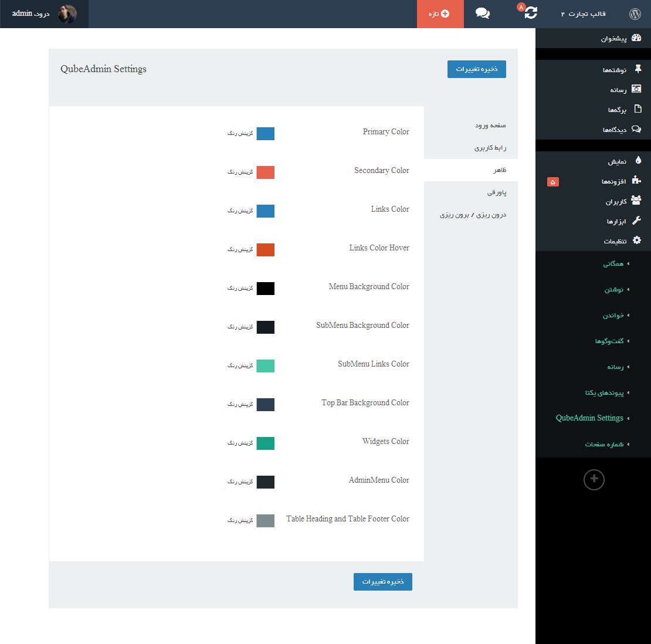
Task: Open the comments bubble icon in top bar
Action: (483, 13)
